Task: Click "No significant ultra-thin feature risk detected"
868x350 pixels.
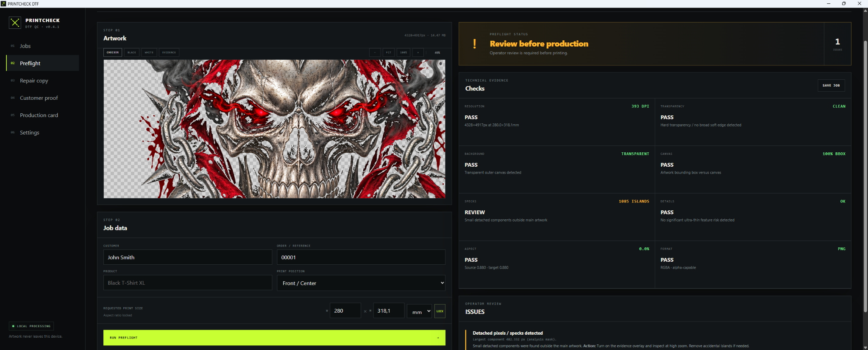Action: [697, 220]
